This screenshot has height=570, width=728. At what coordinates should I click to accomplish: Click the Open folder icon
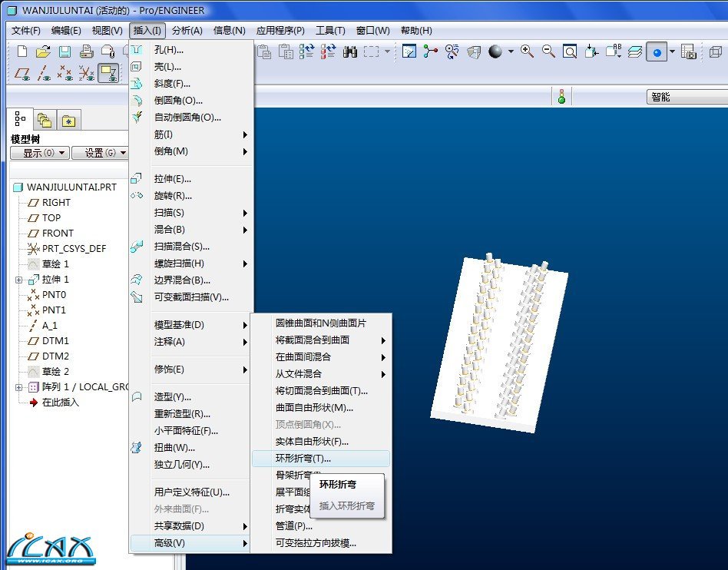click(44, 51)
